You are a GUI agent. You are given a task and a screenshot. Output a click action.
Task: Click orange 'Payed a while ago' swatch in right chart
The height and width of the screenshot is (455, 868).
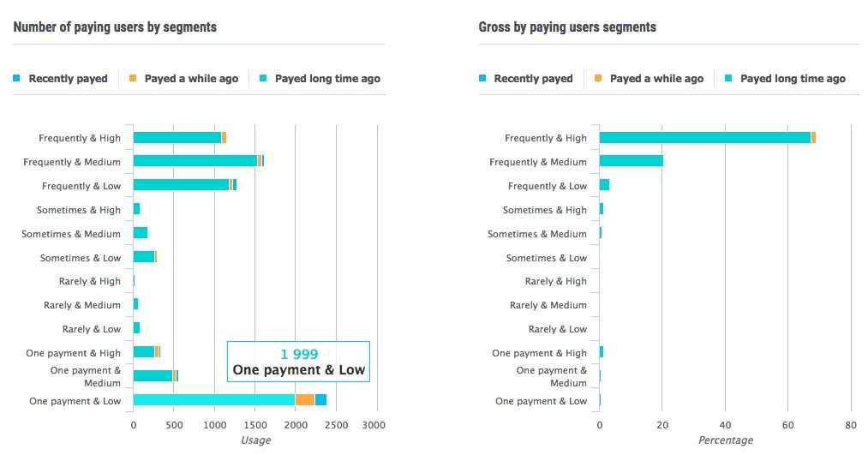[598, 79]
